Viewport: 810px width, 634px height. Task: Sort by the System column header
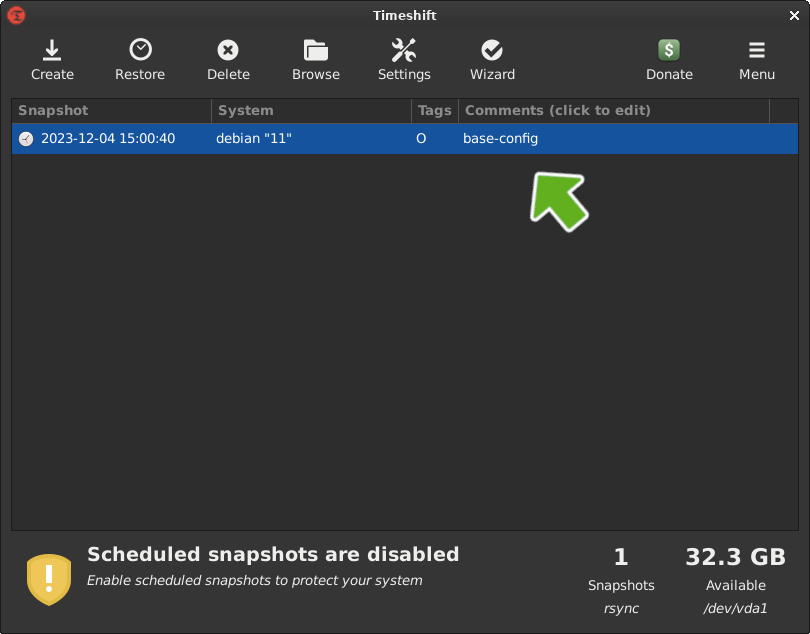[310, 110]
